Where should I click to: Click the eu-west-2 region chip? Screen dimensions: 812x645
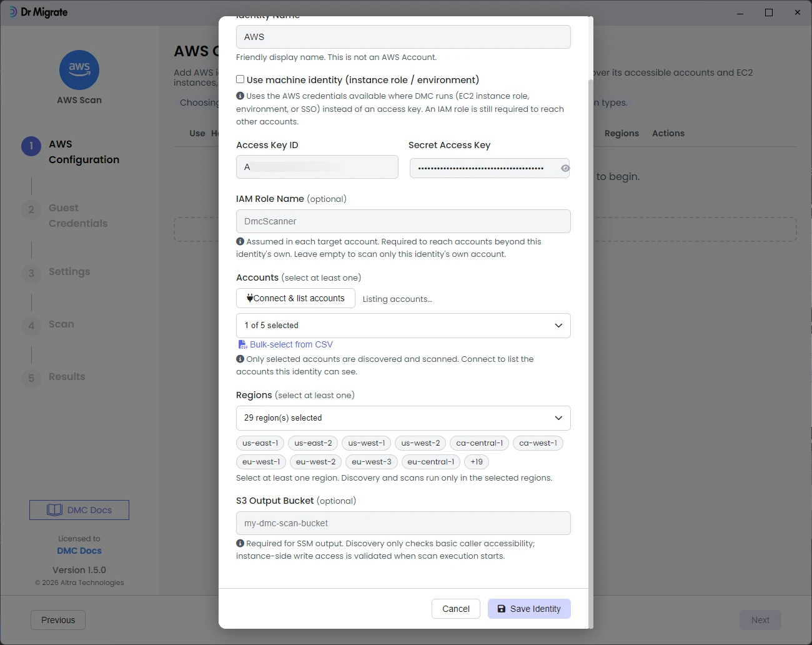point(316,462)
